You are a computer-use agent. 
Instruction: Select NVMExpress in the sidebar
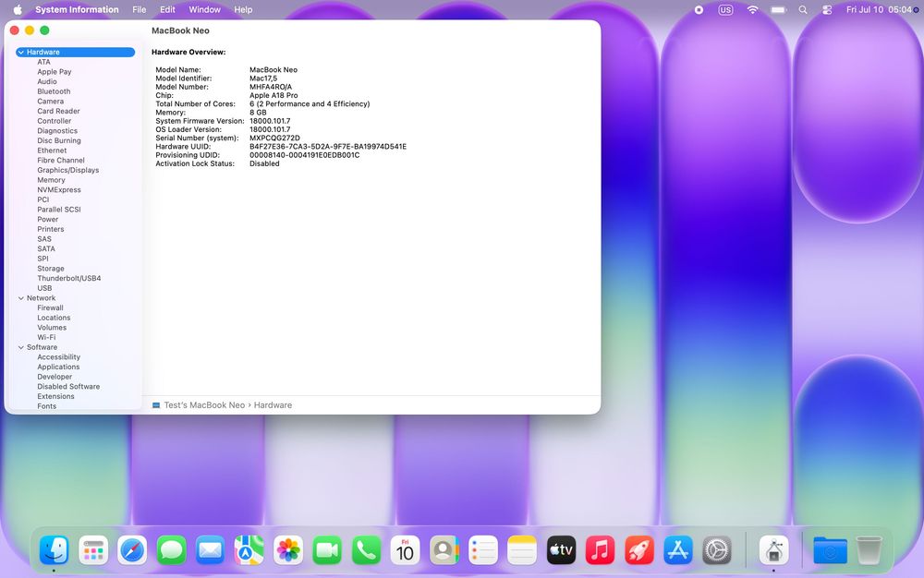pos(59,189)
